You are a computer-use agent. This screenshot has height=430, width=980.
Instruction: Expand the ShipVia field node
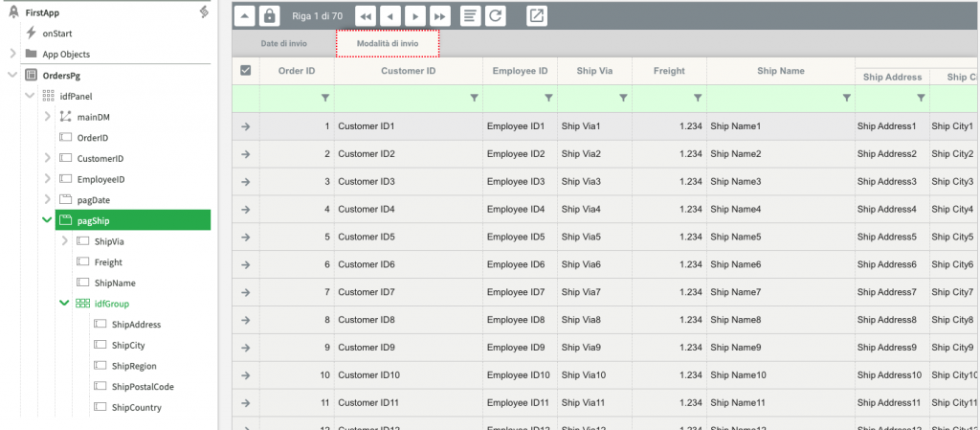pos(65,241)
